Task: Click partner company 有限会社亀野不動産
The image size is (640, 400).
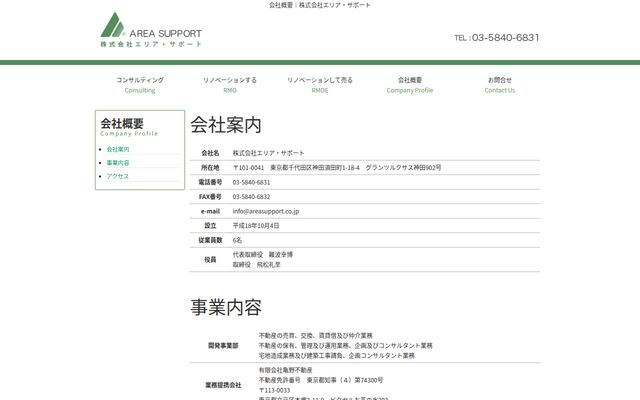Action: 285,370
